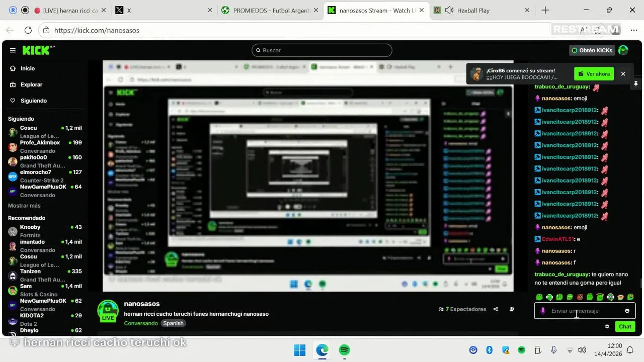Click the Spanish language tag
644x362 pixels.
(174, 323)
